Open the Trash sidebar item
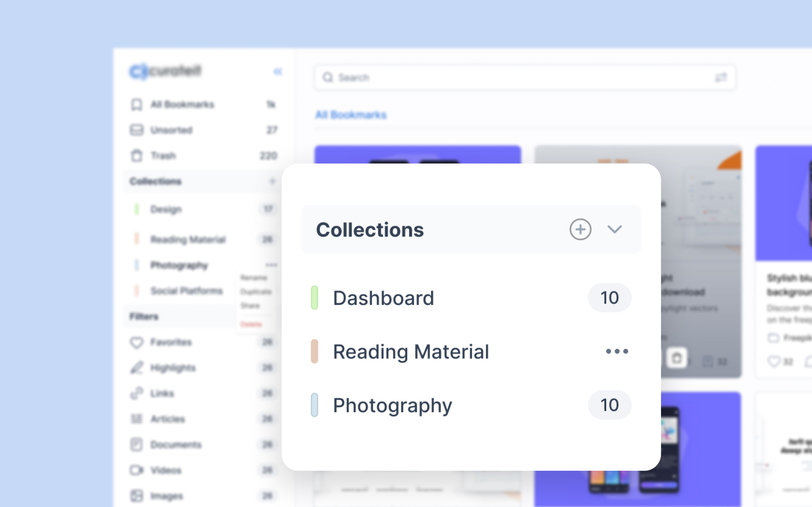812x507 pixels. [163, 156]
